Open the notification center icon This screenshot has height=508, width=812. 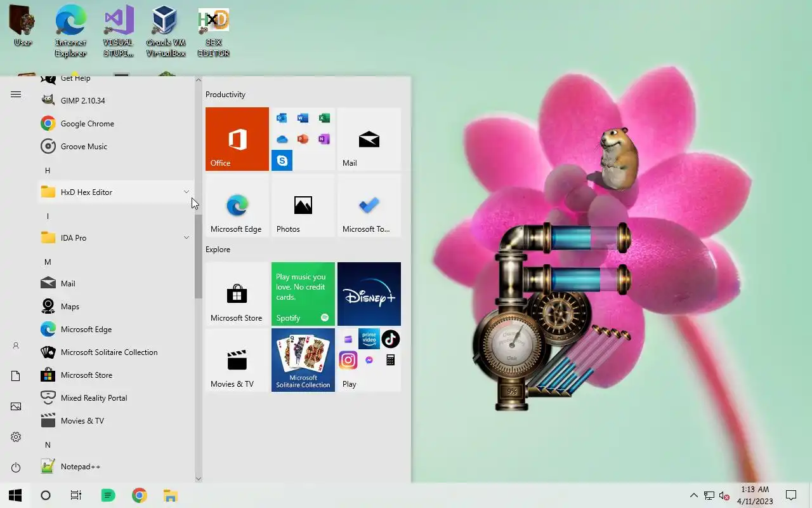[x=791, y=495]
